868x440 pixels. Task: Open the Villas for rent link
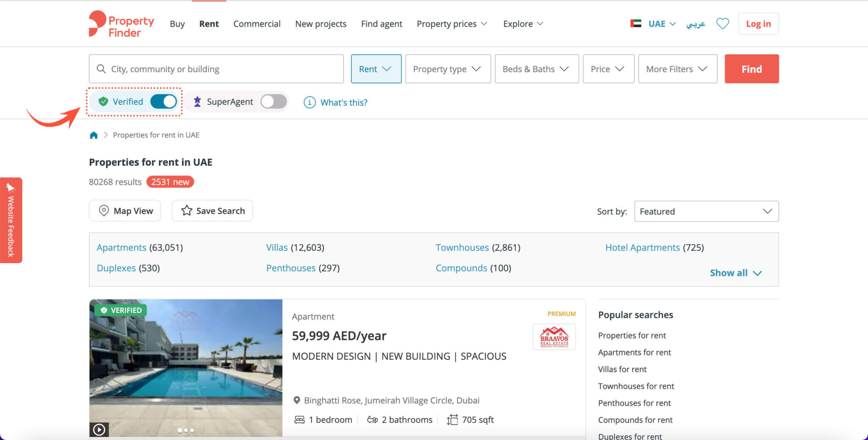point(622,369)
